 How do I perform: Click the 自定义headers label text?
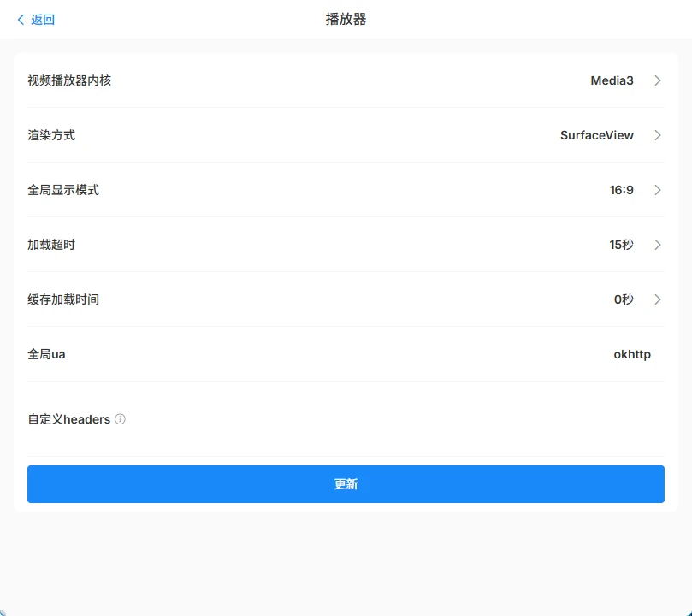(x=68, y=419)
